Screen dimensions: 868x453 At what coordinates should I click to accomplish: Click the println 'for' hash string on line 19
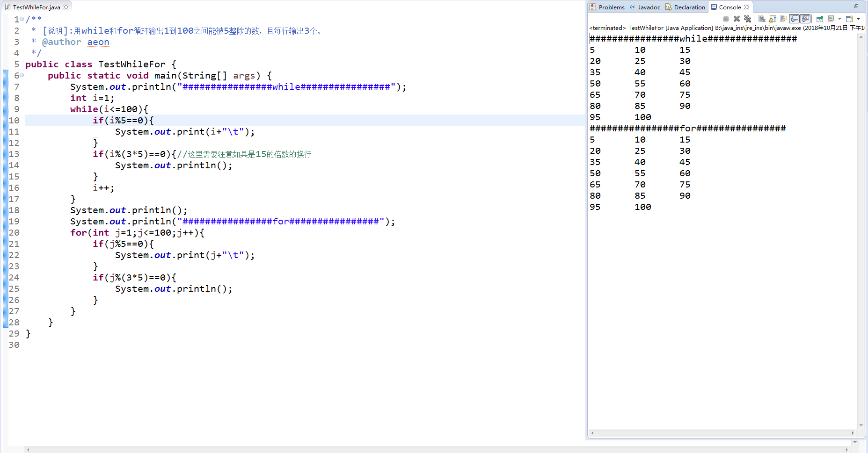[280, 221]
